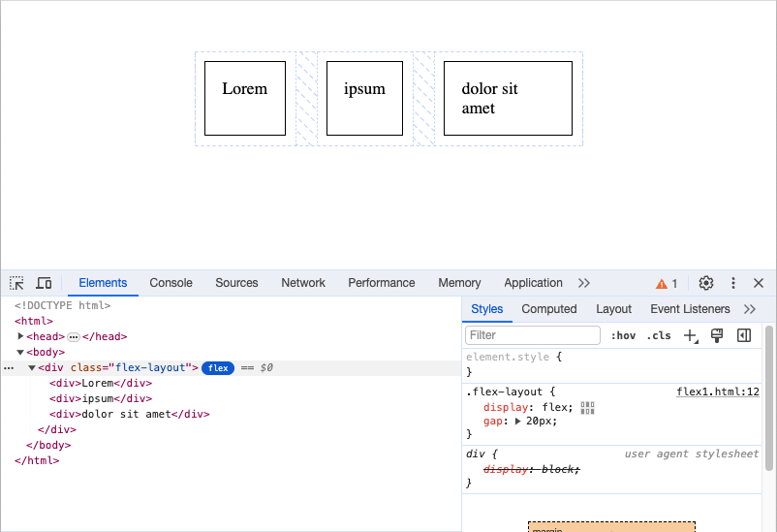Activate the inspect element picker icon
This screenshot has width=777, height=532.
(x=16, y=283)
